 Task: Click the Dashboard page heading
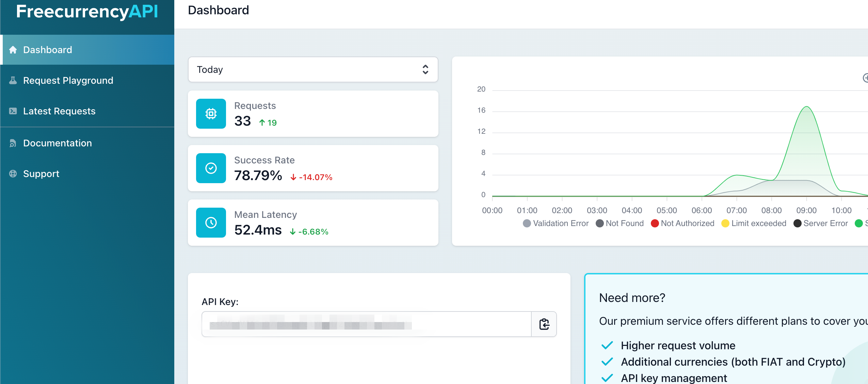tap(219, 10)
